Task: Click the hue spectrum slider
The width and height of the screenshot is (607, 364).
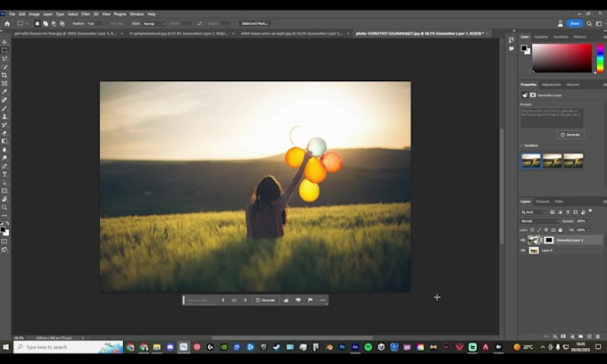Action: 600,58
